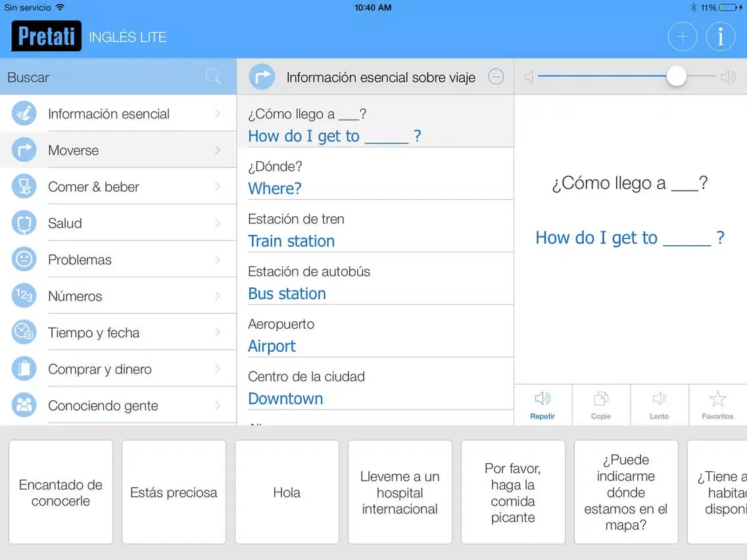Select the phrase 'Train station'
The height and width of the screenshot is (560, 747).
click(x=375, y=226)
